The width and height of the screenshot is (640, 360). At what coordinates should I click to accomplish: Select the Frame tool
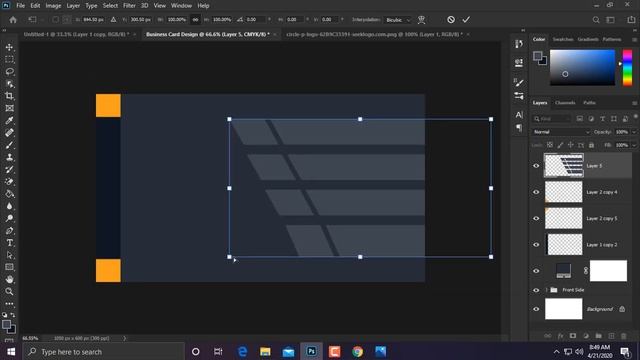(x=9, y=108)
